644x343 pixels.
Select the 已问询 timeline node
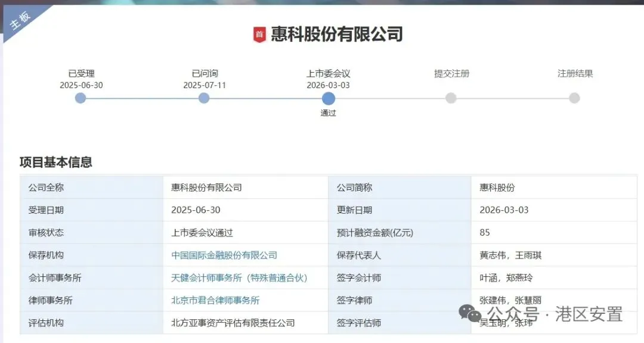tap(204, 98)
